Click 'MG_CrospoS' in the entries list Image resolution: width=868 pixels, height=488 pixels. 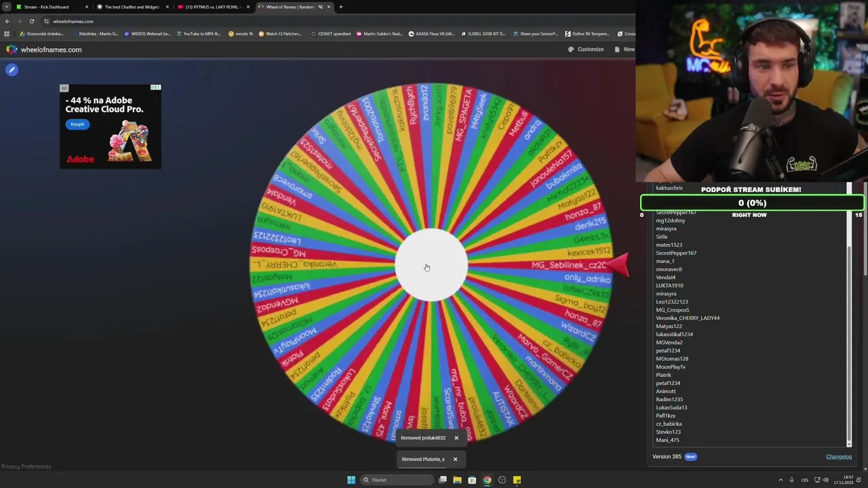point(672,310)
